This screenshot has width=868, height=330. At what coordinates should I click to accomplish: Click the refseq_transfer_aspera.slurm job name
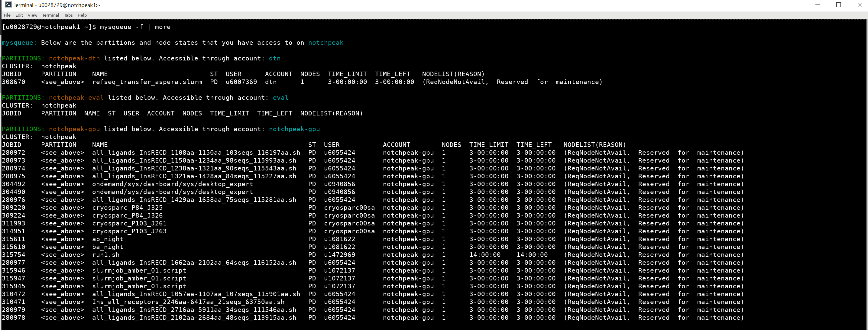147,82
